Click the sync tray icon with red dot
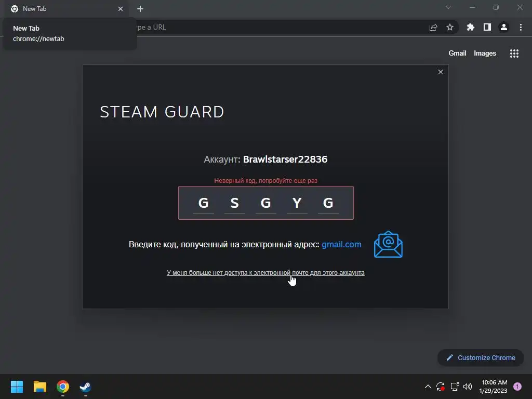Image resolution: width=532 pixels, height=399 pixels. [x=441, y=387]
